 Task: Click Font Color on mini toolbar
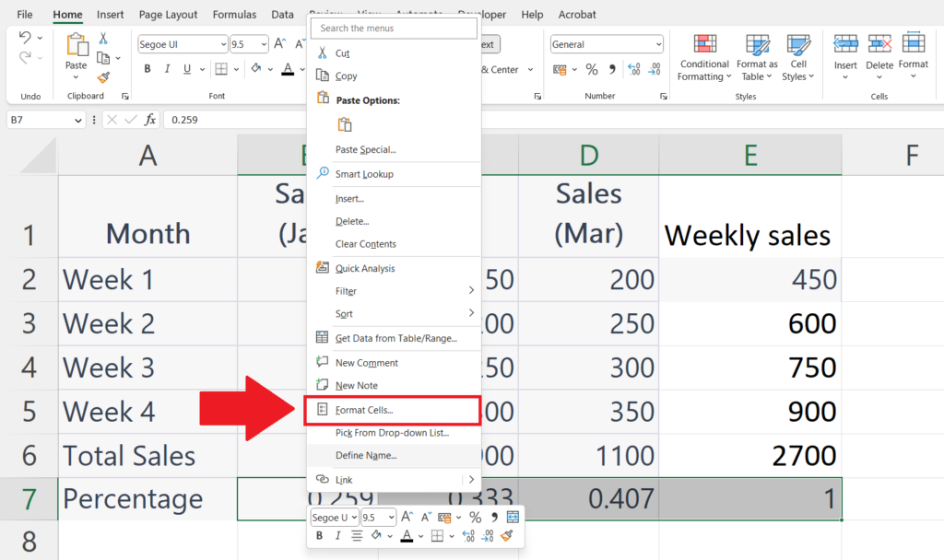pyautogui.click(x=407, y=535)
